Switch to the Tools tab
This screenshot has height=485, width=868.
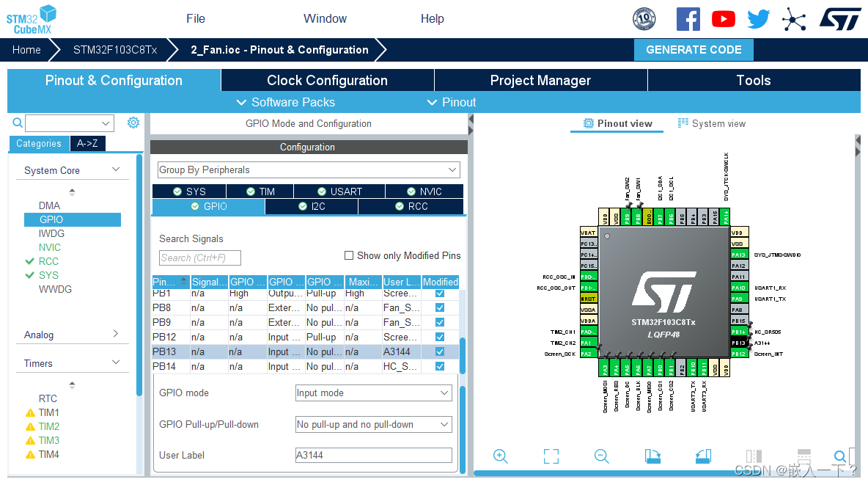pos(754,81)
